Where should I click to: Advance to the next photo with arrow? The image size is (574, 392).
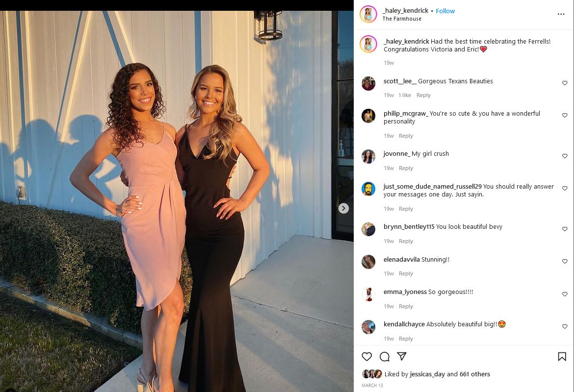pyautogui.click(x=343, y=208)
